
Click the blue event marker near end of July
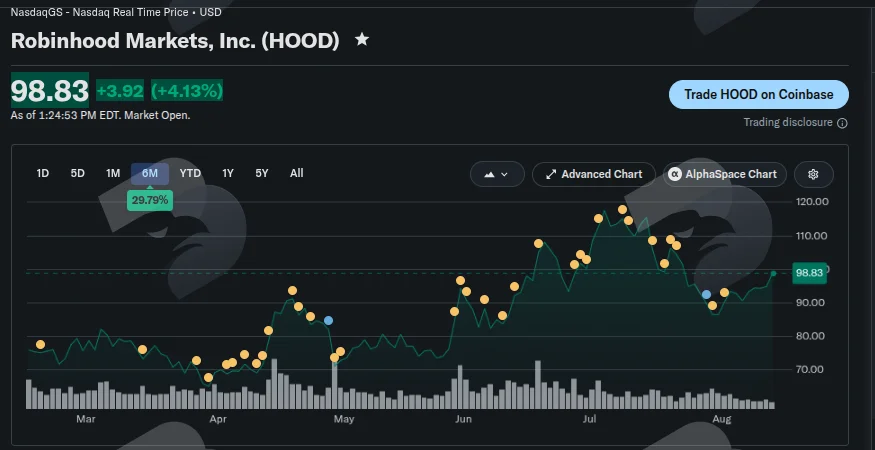(x=706, y=294)
